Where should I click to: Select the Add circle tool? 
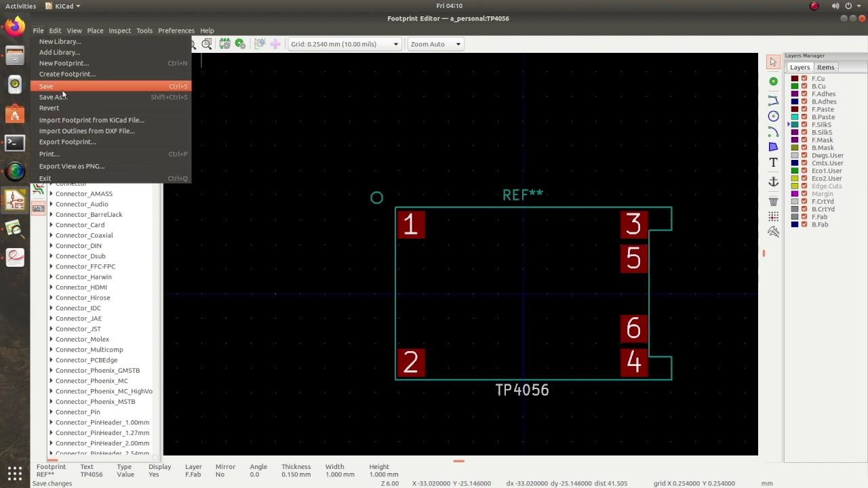(773, 116)
